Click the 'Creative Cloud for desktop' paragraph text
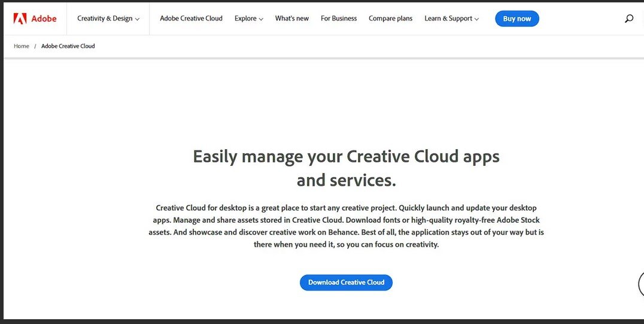 tap(346, 226)
